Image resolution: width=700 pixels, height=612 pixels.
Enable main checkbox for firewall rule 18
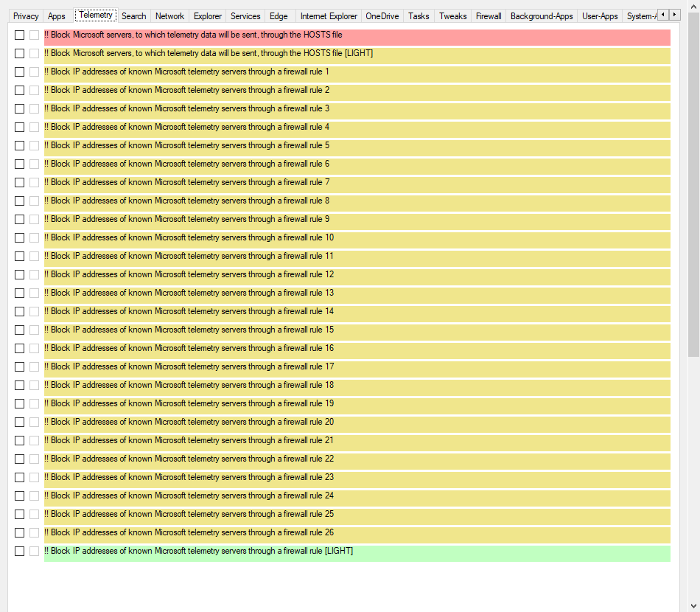[20, 385]
